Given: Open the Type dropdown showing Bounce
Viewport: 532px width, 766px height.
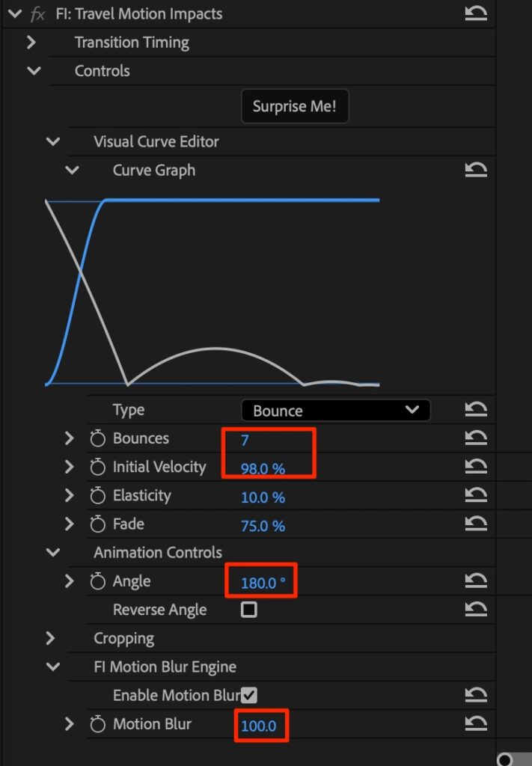Looking at the screenshot, I should pos(335,411).
